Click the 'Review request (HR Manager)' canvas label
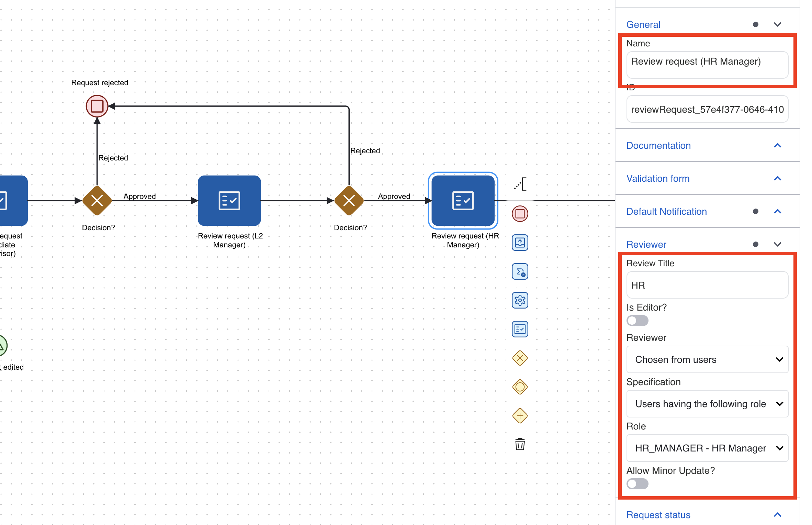 465,240
